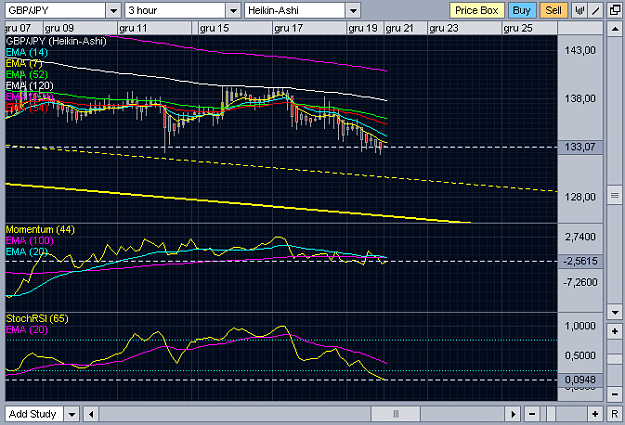The image size is (625, 425).
Task: Click the horizontal scrollbar thumb at the bottom
Action: [396, 414]
